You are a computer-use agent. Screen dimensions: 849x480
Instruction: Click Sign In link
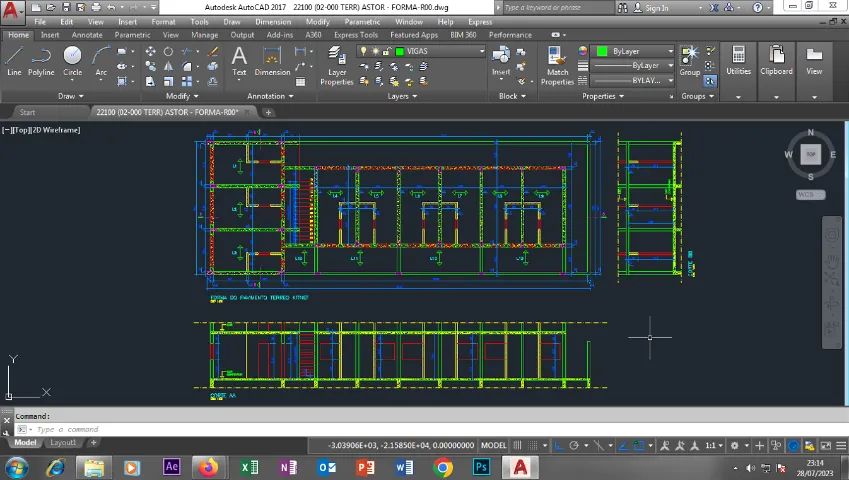[656, 8]
